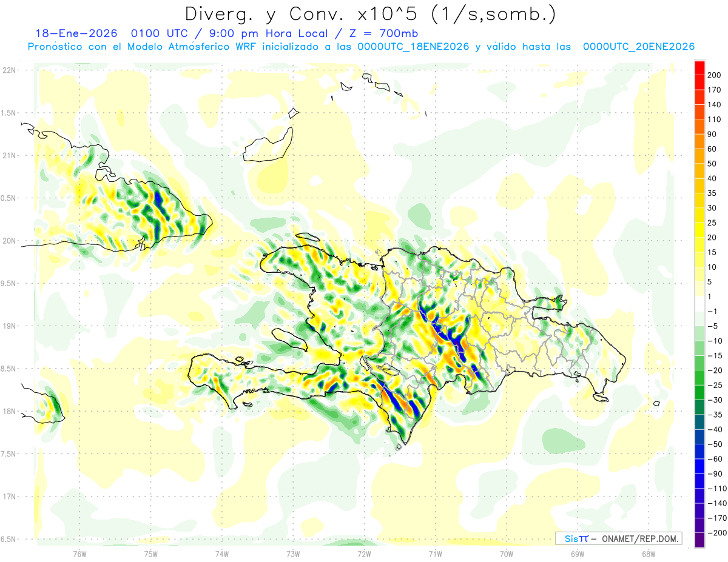Click the '-90' value on the color scale

click(x=715, y=474)
